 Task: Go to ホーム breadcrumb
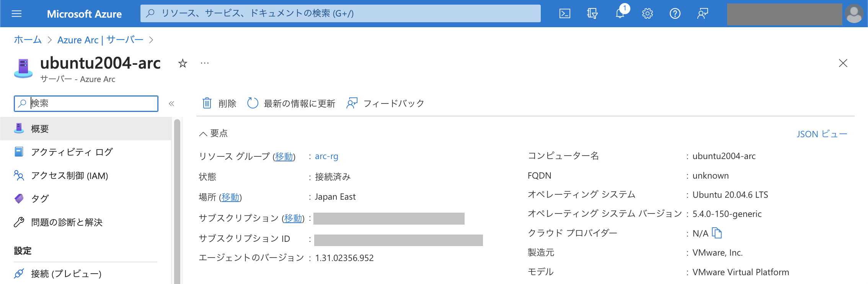pos(28,40)
